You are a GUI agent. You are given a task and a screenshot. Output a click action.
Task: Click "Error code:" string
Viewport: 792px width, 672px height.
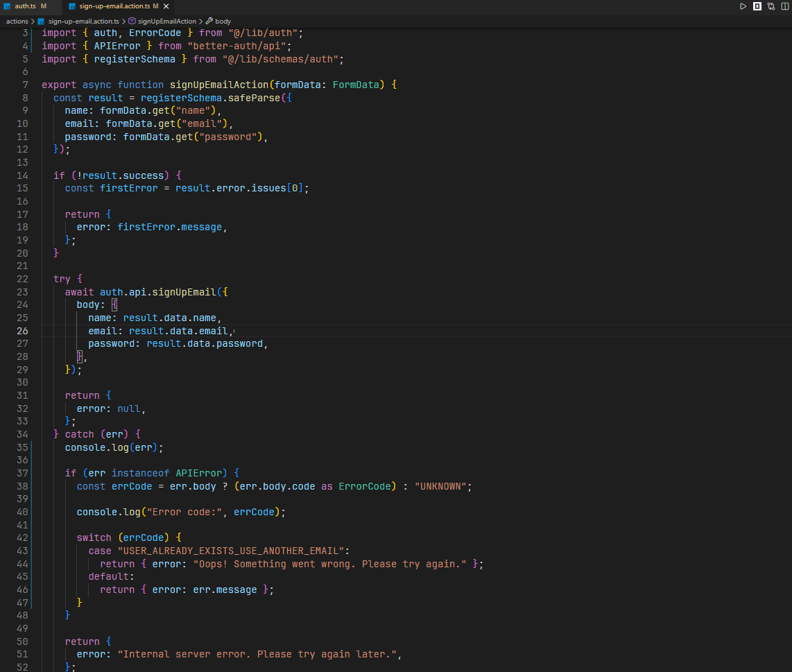pos(184,512)
